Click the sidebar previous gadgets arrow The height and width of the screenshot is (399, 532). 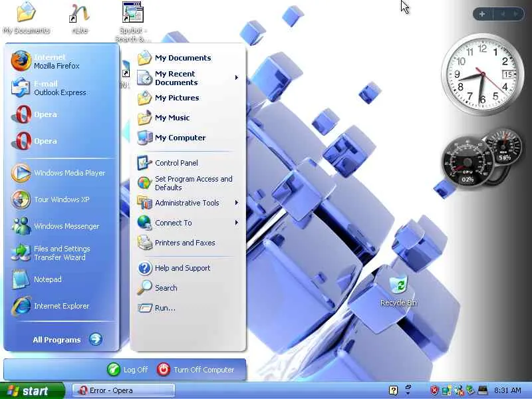[x=503, y=14]
